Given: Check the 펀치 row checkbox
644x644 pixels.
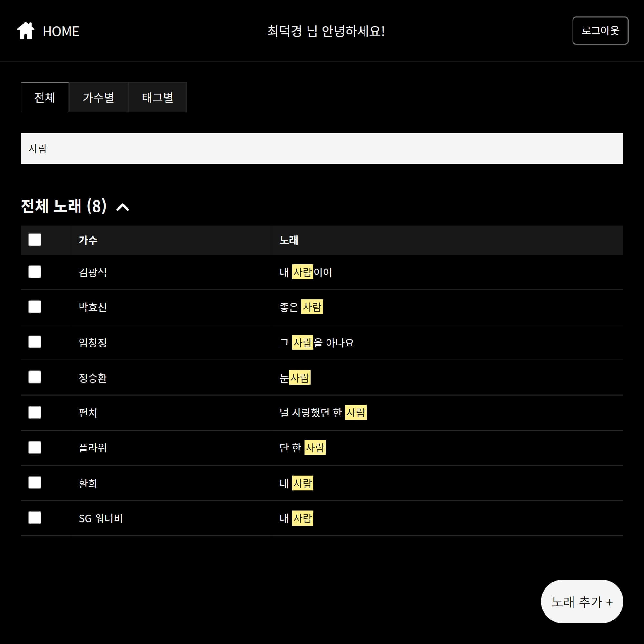Looking at the screenshot, I should tap(35, 413).
